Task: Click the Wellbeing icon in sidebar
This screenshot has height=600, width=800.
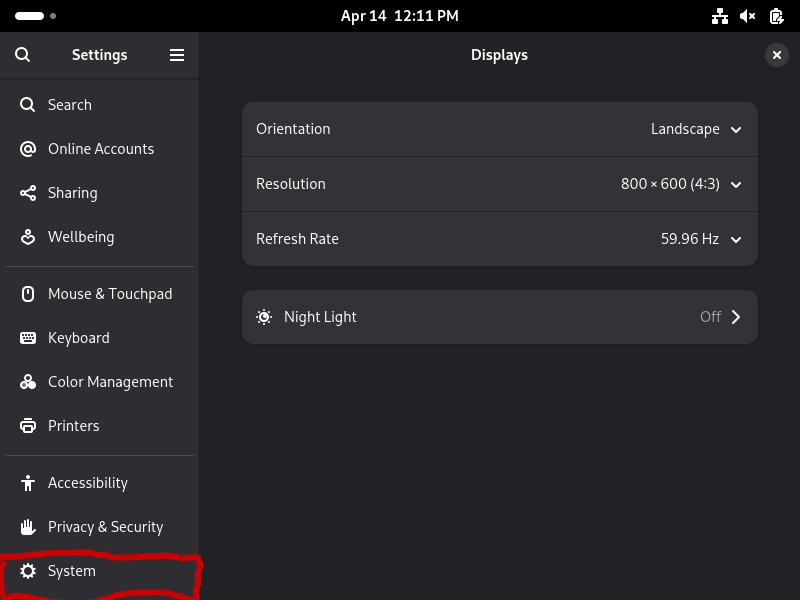Action: click(x=28, y=237)
